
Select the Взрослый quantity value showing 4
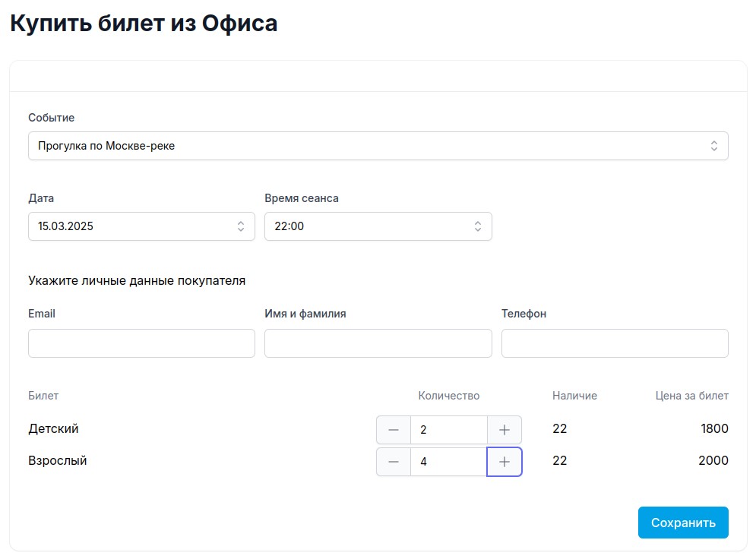point(448,461)
